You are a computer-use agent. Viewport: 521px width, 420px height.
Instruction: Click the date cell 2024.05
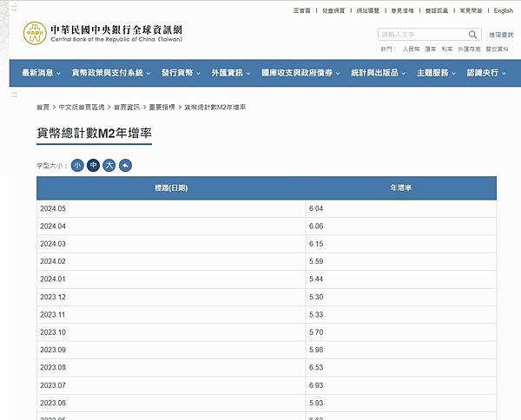click(171, 208)
